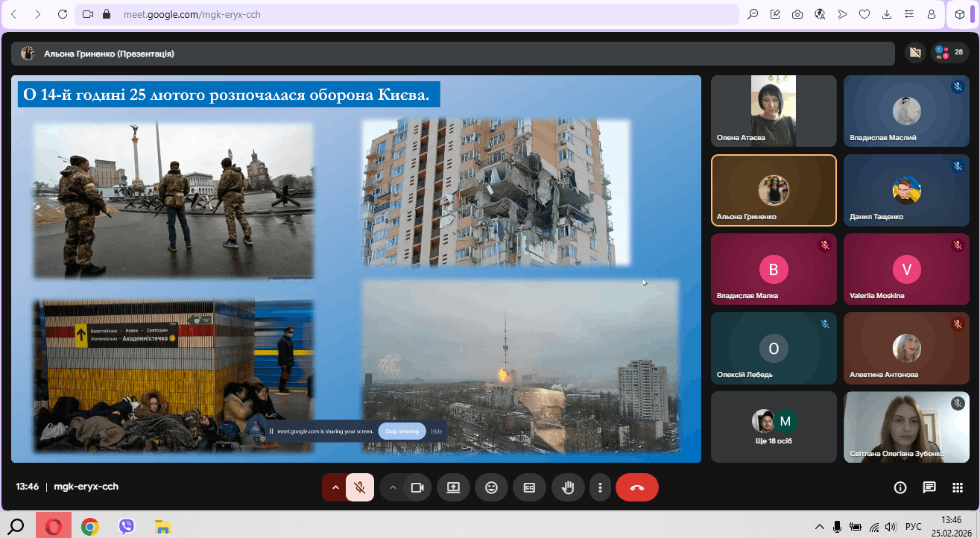Raise hand in the meeting

568,487
